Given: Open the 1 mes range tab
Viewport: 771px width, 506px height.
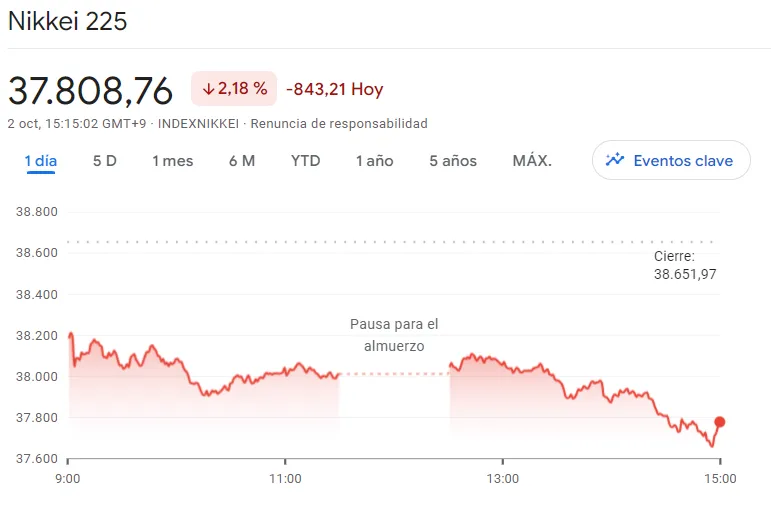Looking at the screenshot, I should point(172,161).
